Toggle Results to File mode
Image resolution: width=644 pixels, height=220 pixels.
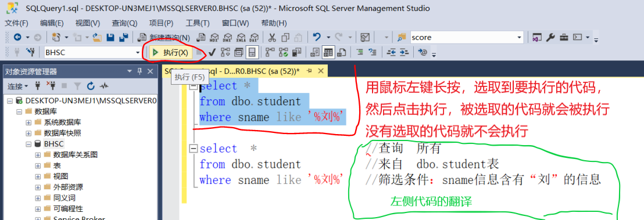click(x=341, y=52)
